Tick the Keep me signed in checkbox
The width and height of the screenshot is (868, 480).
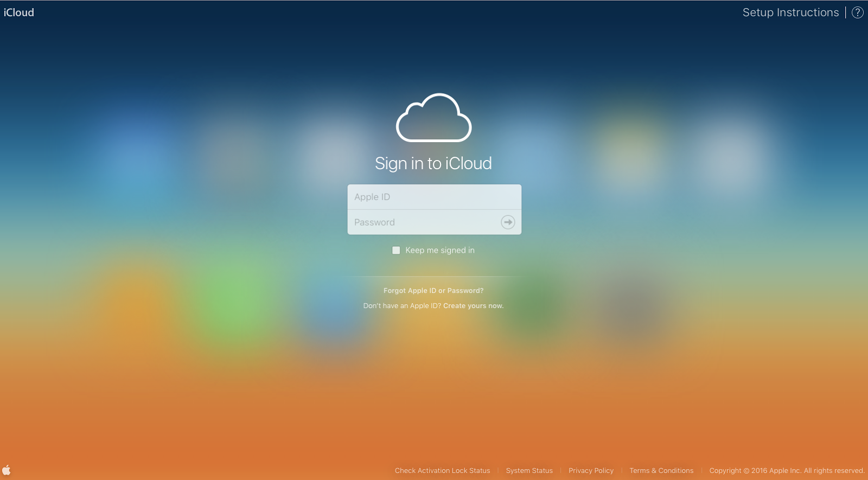click(x=396, y=250)
